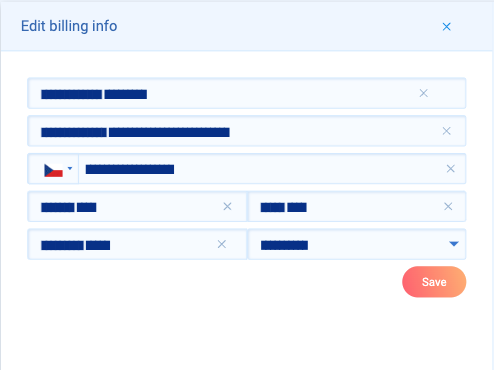Expand the bottom-right dropdown using its blue arrow
This screenshot has width=494, height=370.
coord(454,244)
